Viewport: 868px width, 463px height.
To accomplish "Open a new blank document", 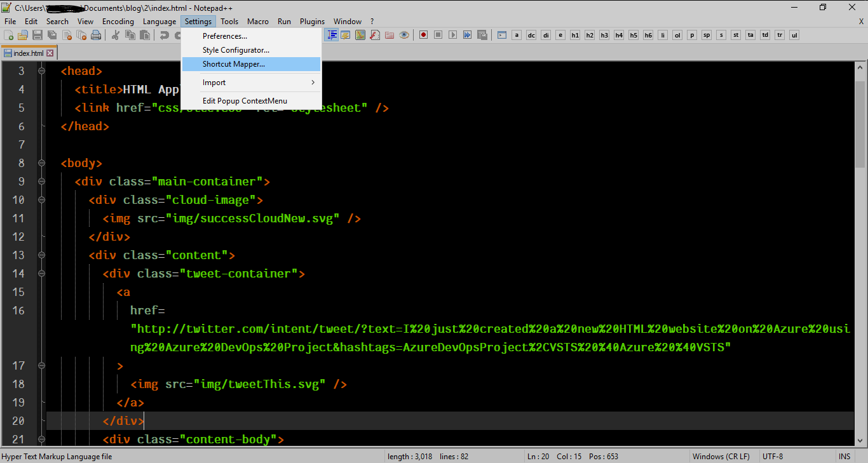I will point(8,35).
